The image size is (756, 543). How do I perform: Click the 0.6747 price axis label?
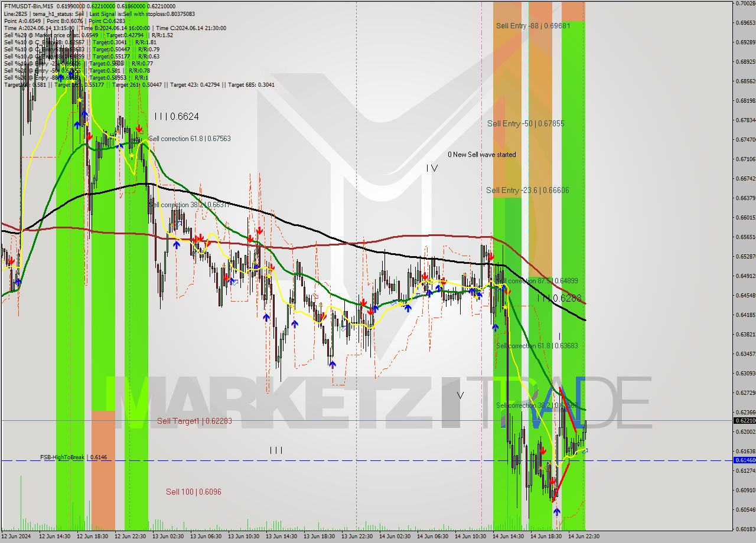(745, 139)
